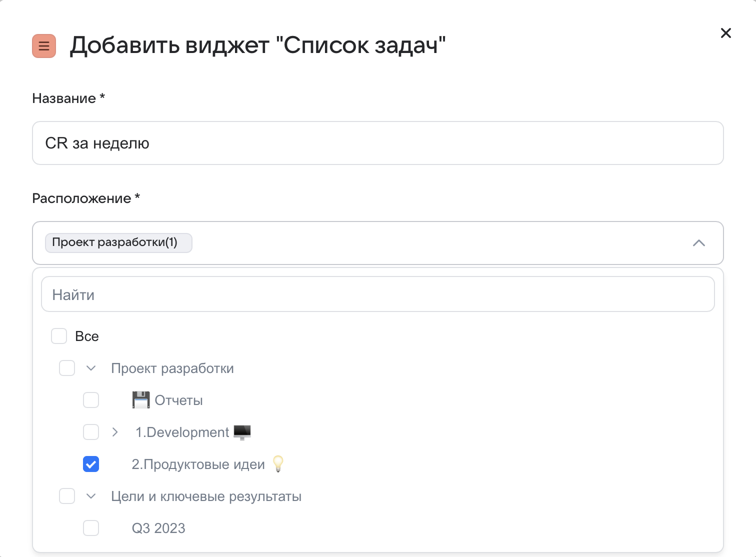The height and width of the screenshot is (557, 756).
Task: Select the "Q3 2023" tree item label
Action: (x=158, y=528)
